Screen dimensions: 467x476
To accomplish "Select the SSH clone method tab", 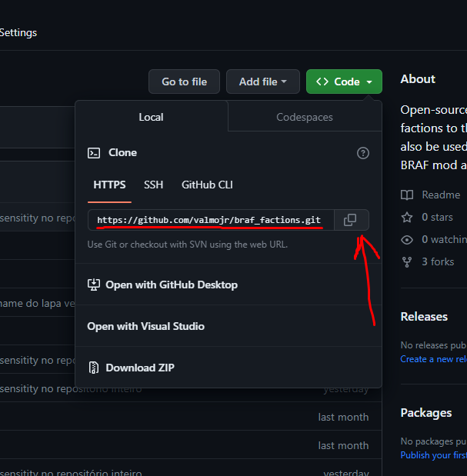I will [153, 185].
